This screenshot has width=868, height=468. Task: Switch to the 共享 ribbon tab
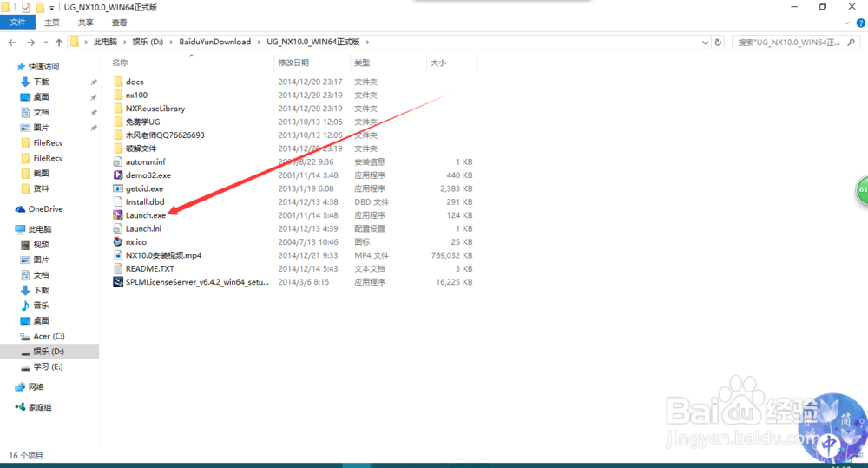click(86, 23)
